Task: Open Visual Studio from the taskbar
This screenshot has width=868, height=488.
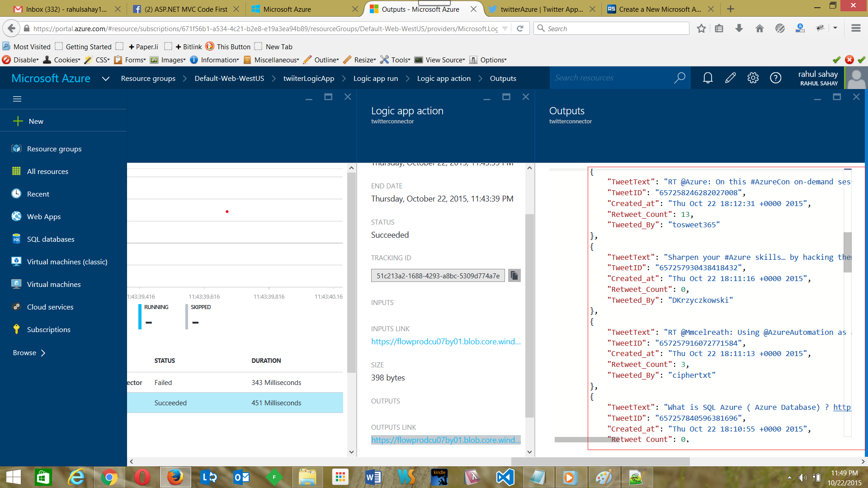Action: pyautogui.click(x=505, y=477)
